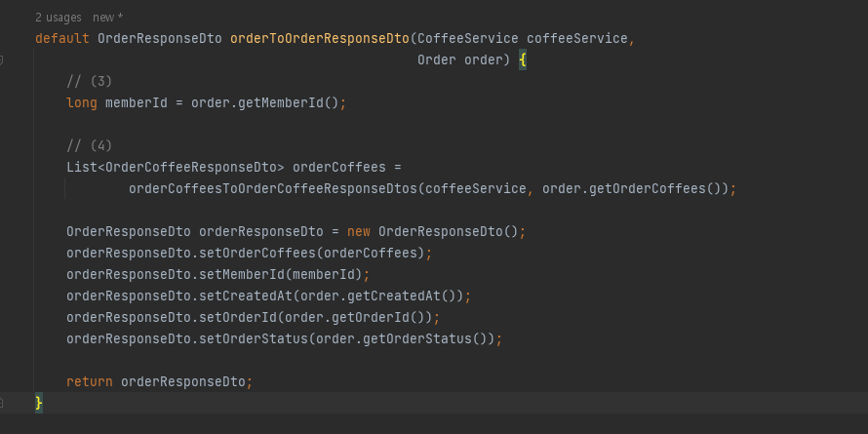868x434 pixels.
Task: Click the setOrderCoffees method call
Action: click(x=256, y=253)
